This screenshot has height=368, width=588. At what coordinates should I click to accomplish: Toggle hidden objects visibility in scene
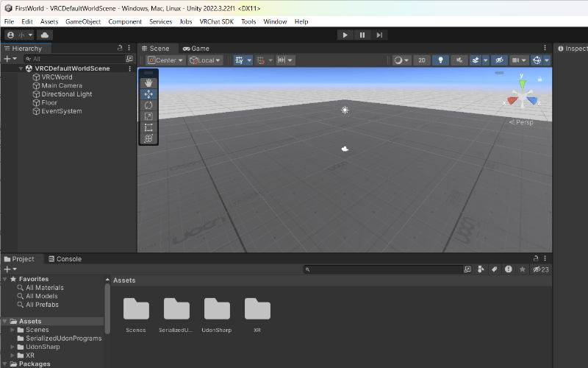pyautogui.click(x=499, y=60)
